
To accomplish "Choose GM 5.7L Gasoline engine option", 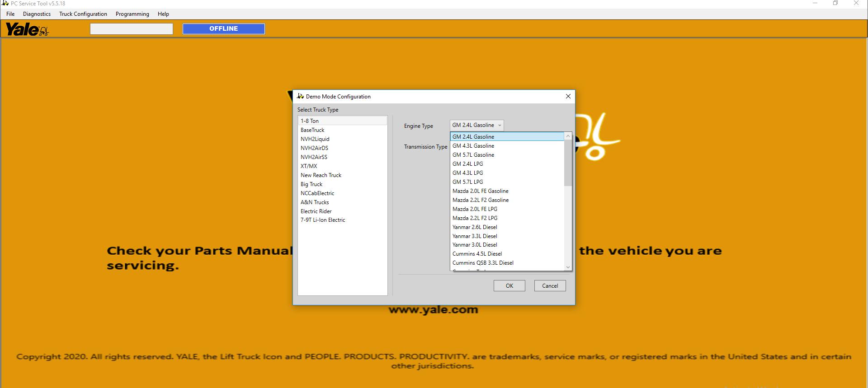I will (507, 155).
